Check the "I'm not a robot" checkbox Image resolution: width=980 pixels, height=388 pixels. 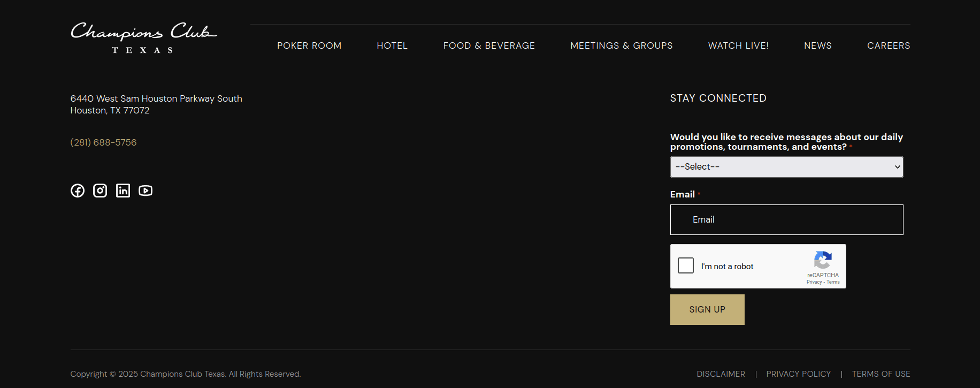[686, 265]
